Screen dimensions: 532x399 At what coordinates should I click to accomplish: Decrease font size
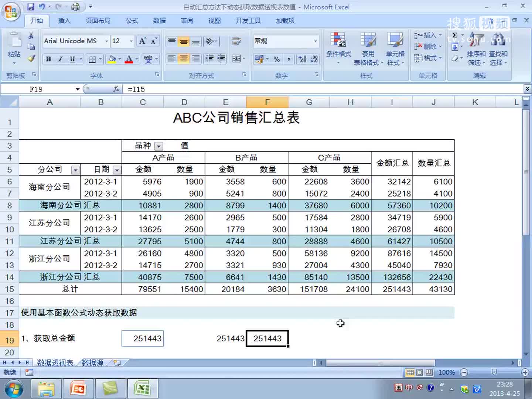coord(153,41)
